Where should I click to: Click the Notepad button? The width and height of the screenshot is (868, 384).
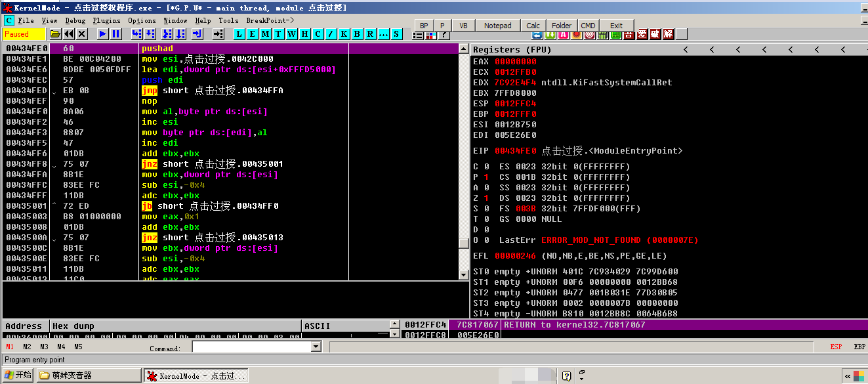497,26
